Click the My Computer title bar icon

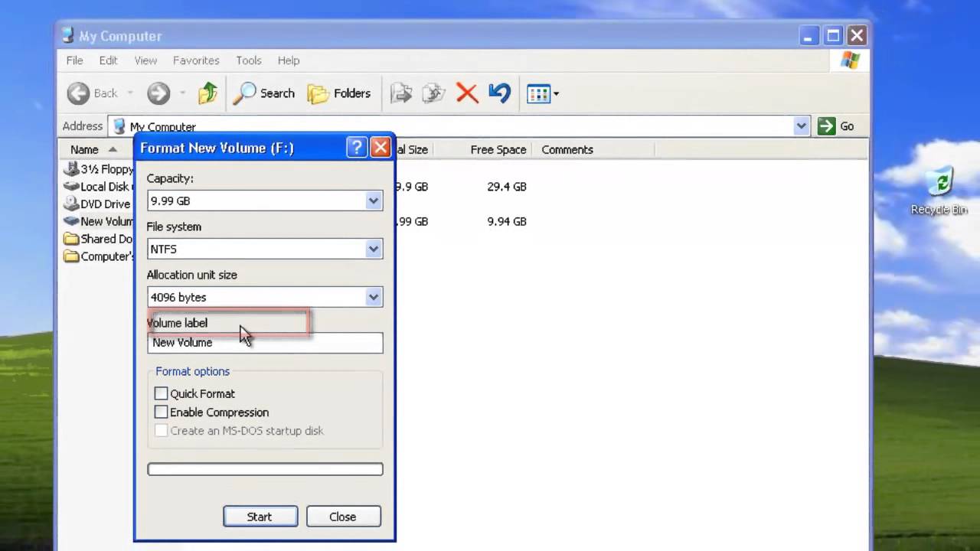coord(68,36)
